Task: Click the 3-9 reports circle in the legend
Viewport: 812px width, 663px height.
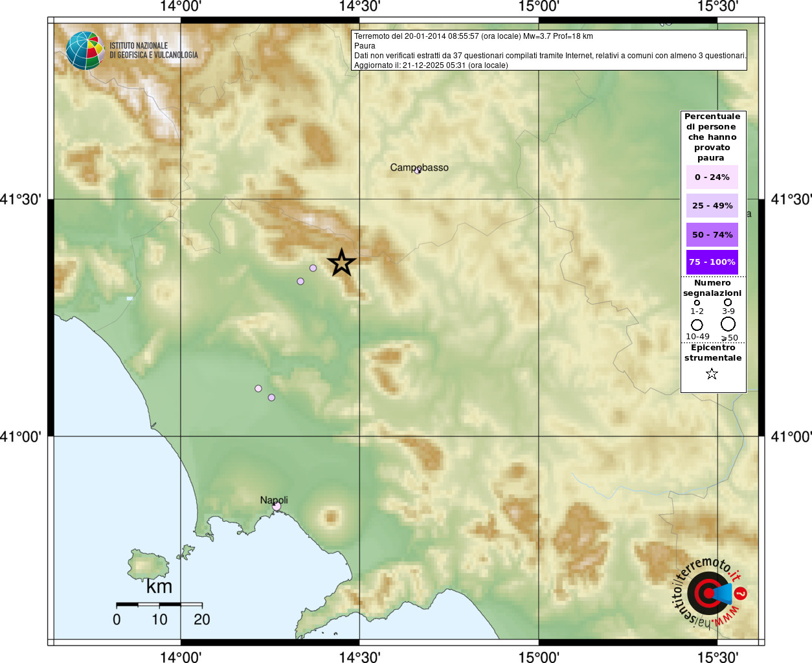Action: [728, 302]
